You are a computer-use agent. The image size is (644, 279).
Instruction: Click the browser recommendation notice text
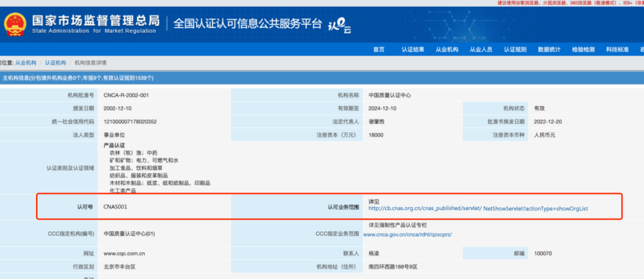(x=571, y=3)
